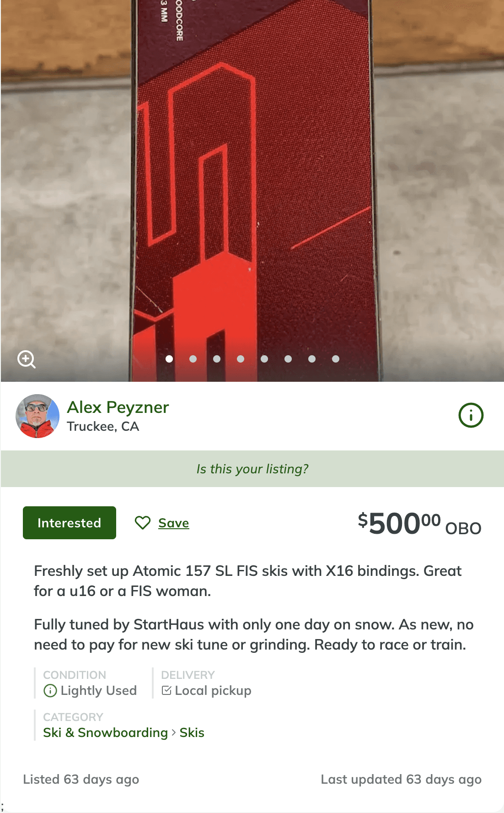504x813 pixels.
Task: Open the Ski & Snowboarding category link
Action: pos(105,732)
